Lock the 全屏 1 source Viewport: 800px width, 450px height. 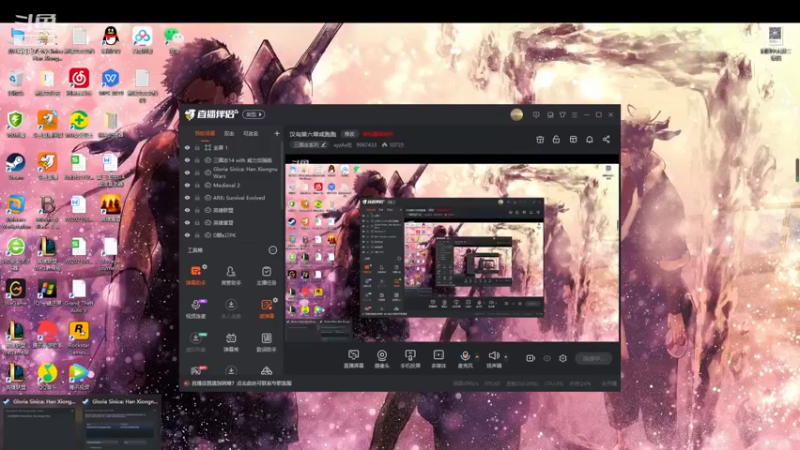[x=197, y=147]
